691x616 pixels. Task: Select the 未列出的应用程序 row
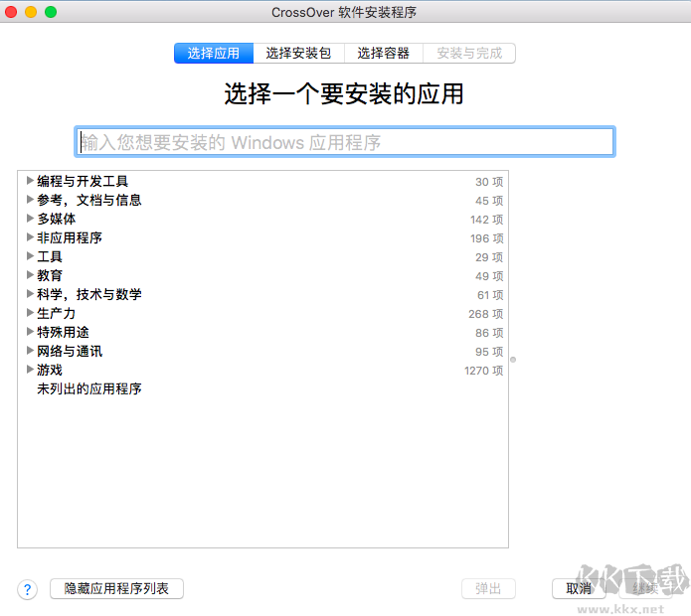[x=89, y=388]
